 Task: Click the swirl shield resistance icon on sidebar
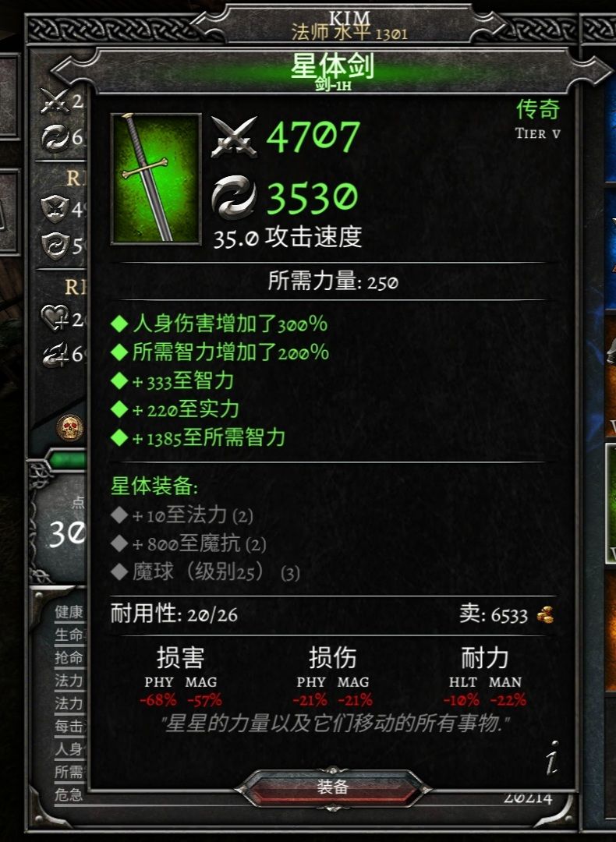[x=55, y=245]
